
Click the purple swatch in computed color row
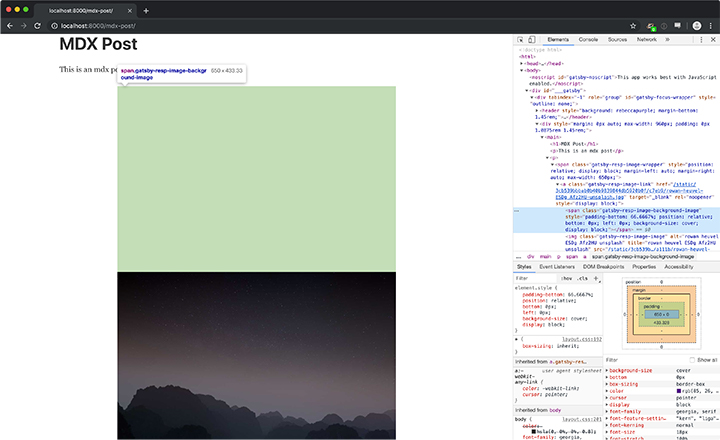(679, 391)
